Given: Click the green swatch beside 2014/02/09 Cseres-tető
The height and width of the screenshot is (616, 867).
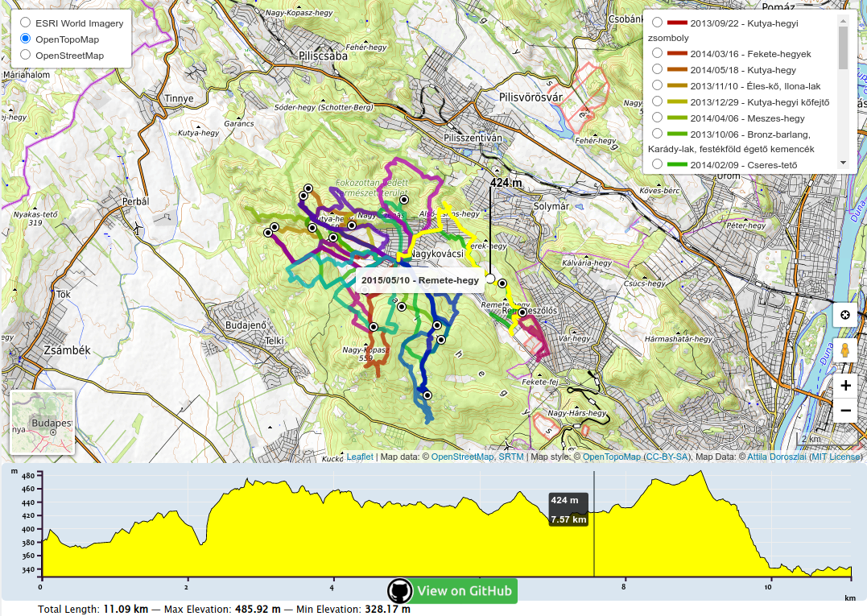Looking at the screenshot, I should pyautogui.click(x=677, y=164).
